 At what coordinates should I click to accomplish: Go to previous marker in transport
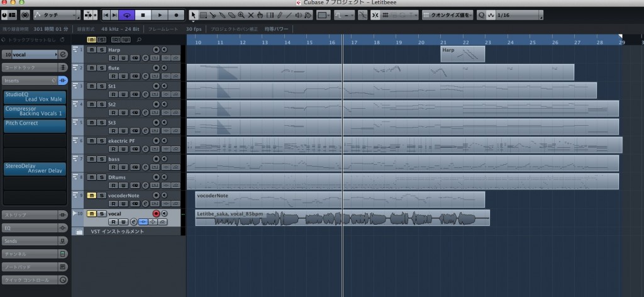click(x=106, y=15)
